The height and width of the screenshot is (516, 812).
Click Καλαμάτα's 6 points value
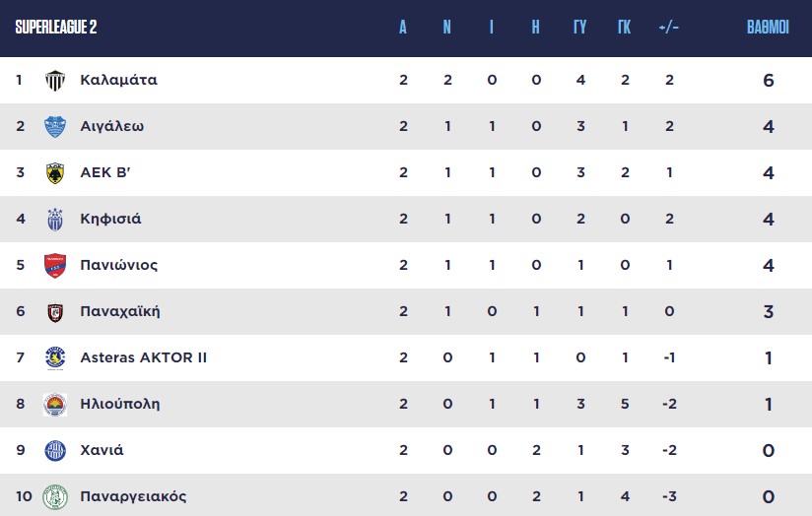769,81
